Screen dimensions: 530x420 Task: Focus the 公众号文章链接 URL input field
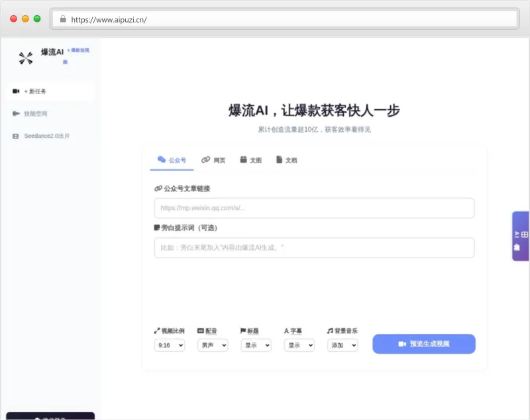click(314, 208)
